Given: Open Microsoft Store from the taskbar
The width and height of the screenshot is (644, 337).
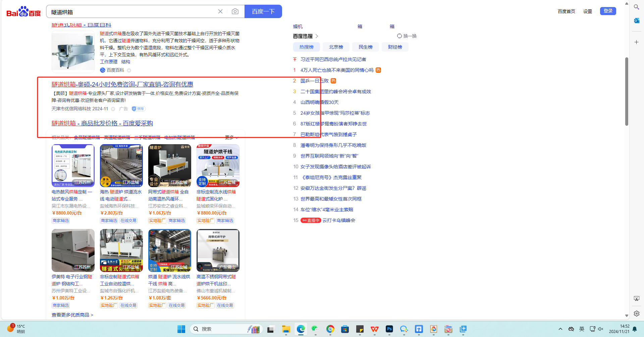Looking at the screenshot, I should (345, 329).
